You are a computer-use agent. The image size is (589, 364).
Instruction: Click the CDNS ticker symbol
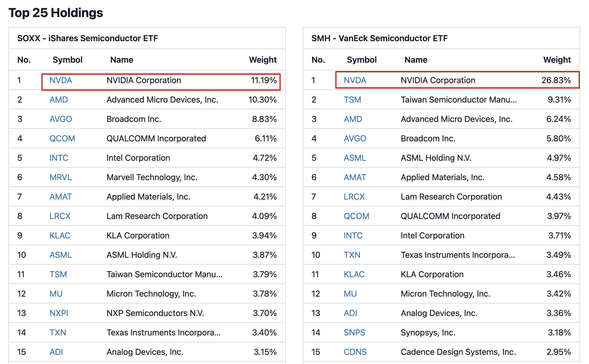355,352
